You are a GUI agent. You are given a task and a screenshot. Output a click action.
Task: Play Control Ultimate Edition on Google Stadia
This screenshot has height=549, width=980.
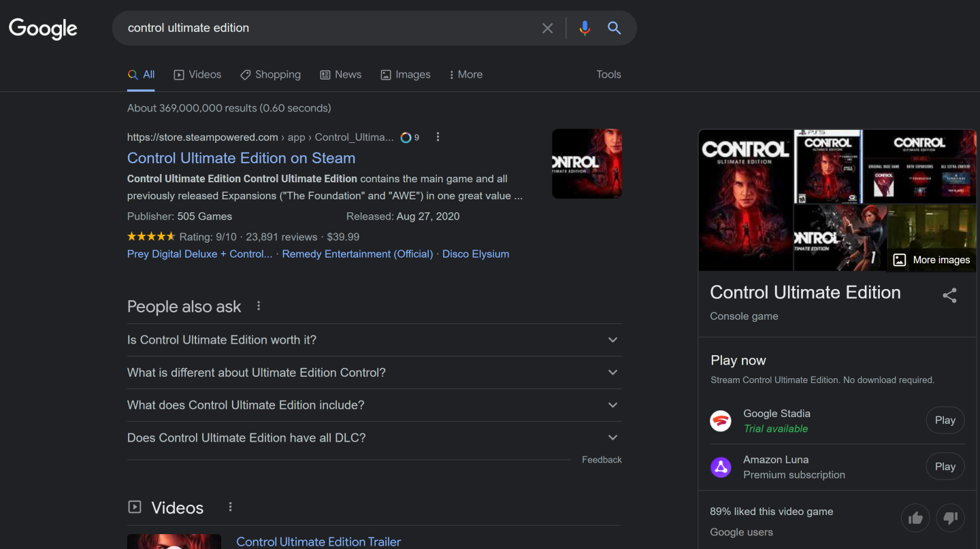click(x=945, y=420)
